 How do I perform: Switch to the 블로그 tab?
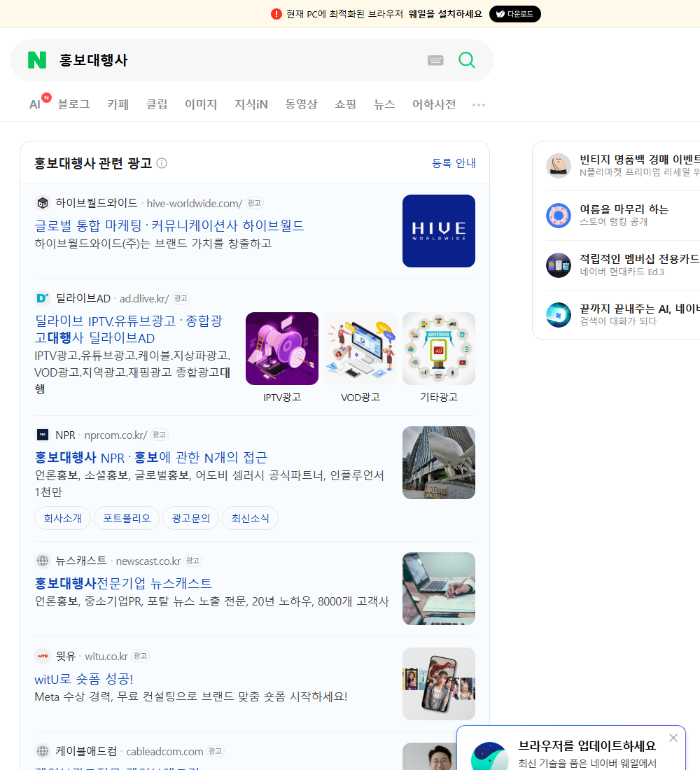[73, 104]
